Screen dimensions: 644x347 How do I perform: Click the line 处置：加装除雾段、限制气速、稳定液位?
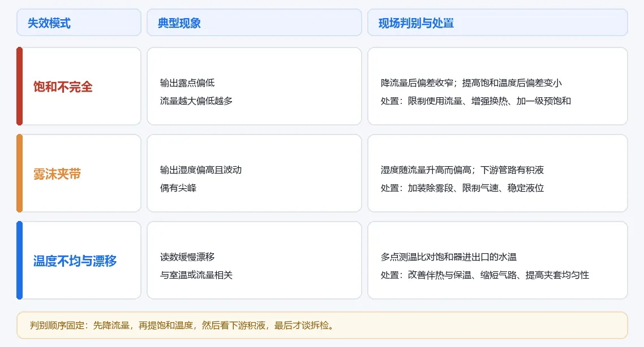tap(462, 188)
